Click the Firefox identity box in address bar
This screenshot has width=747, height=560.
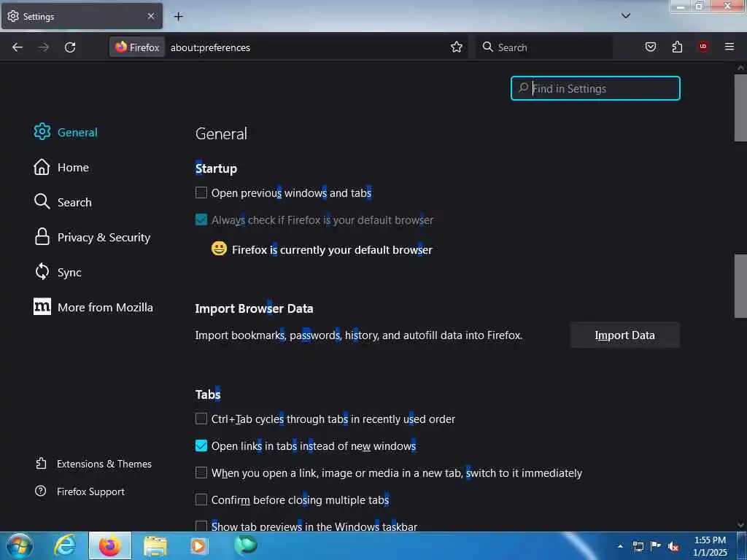tap(137, 47)
